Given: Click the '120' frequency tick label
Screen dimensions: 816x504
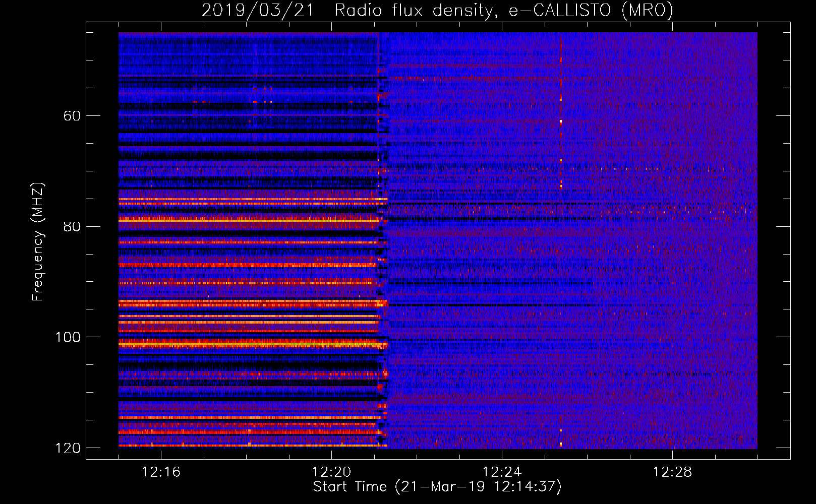Looking at the screenshot, I should pyautogui.click(x=68, y=448).
